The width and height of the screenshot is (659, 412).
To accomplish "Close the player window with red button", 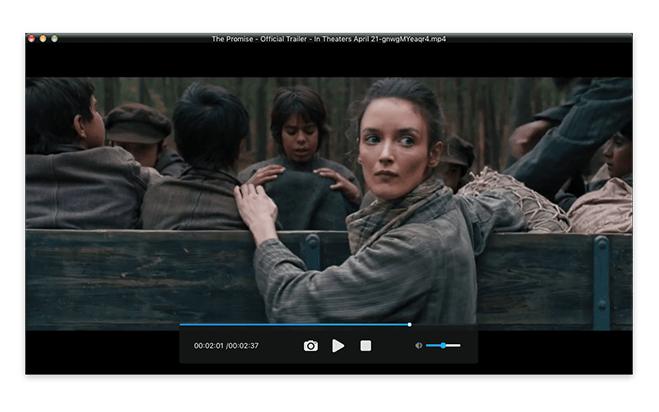I will pos(32,39).
